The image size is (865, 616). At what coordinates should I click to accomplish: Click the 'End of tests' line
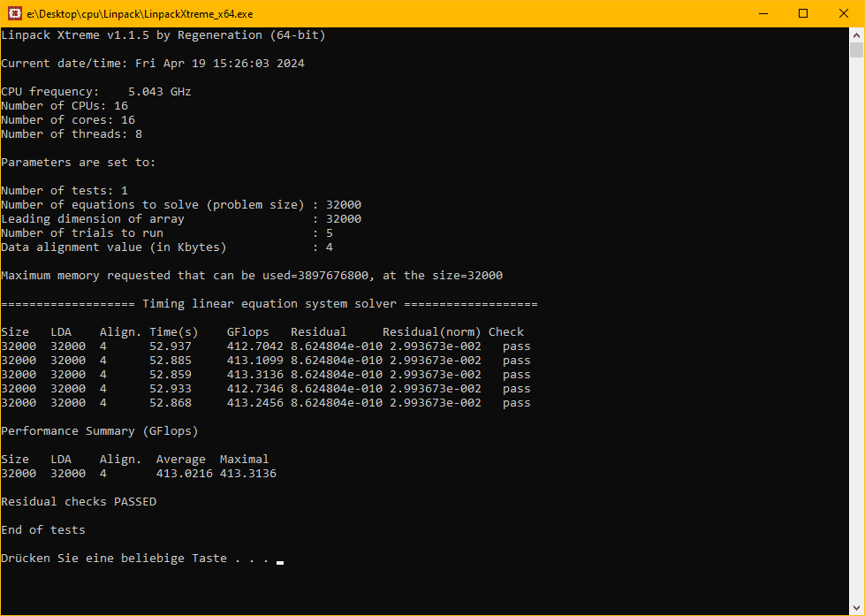click(43, 530)
